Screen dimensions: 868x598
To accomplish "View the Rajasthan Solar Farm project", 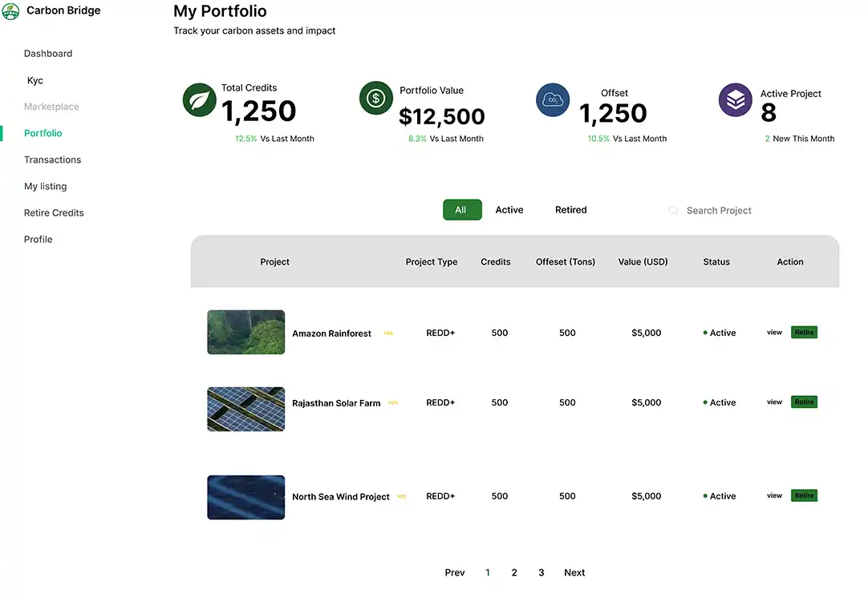I will (x=774, y=402).
